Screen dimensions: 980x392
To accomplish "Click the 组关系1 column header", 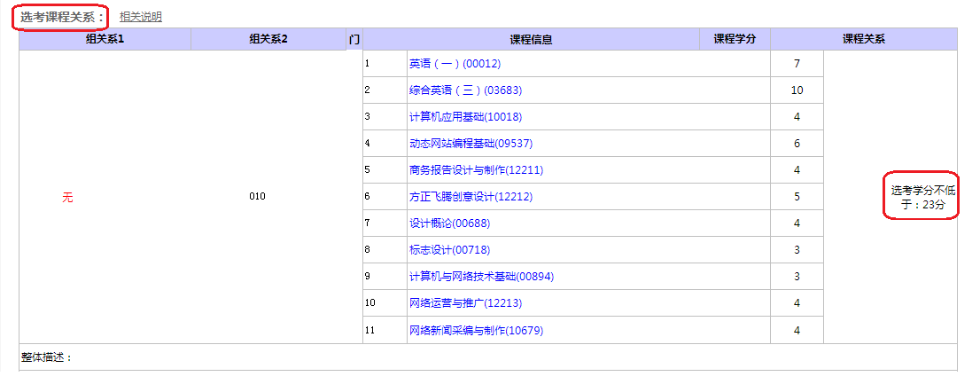I will pyautogui.click(x=105, y=39).
